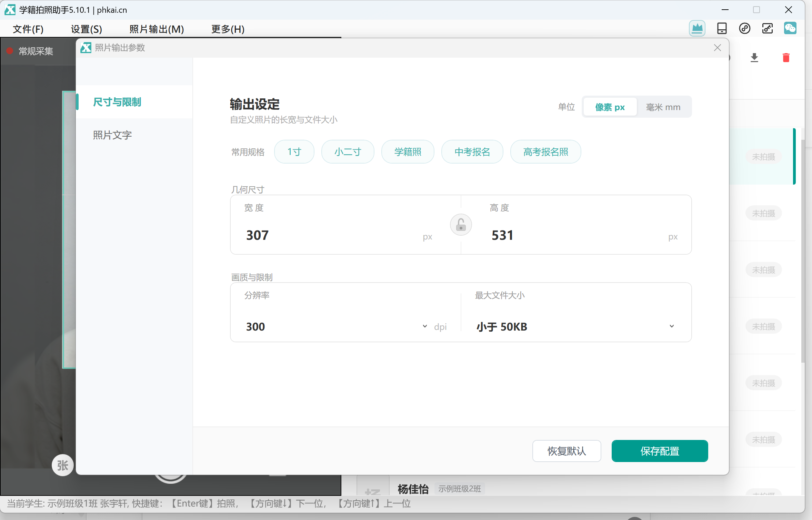Image resolution: width=812 pixels, height=520 pixels.
Task: Click the student list vertical scrollbar
Action: pos(803,251)
